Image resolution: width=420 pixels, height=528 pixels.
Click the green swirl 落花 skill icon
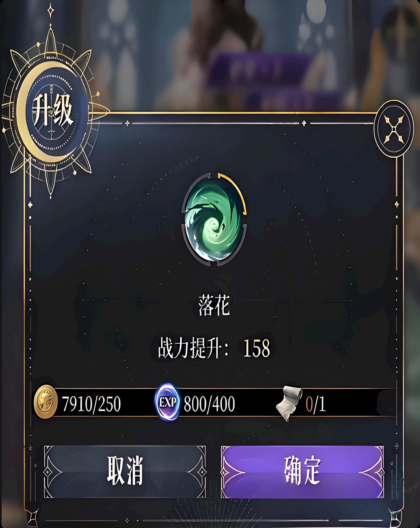tap(214, 220)
